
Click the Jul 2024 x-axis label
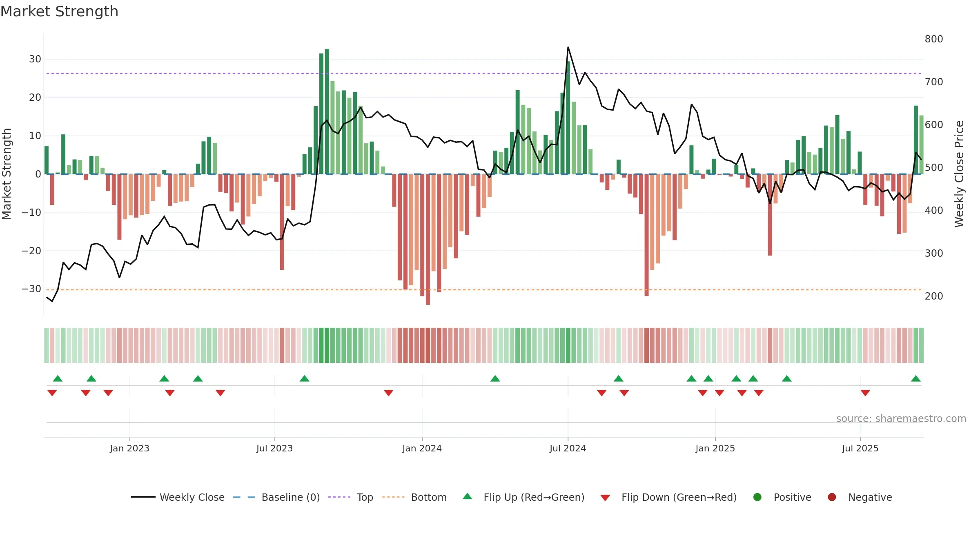[568, 448]
